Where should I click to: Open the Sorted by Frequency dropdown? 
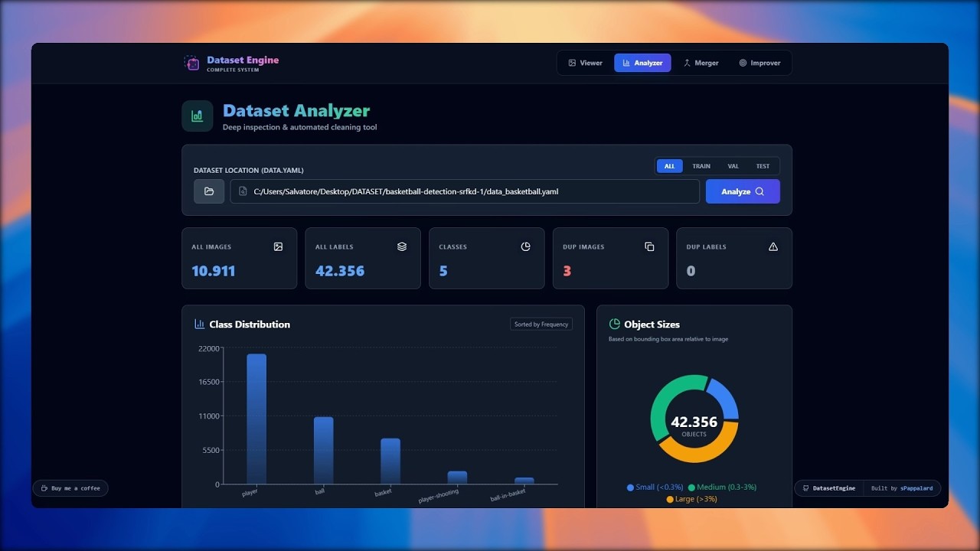pos(541,324)
